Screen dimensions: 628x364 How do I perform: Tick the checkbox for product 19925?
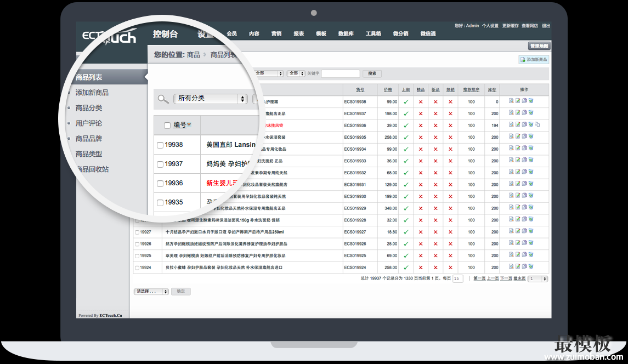point(137,255)
